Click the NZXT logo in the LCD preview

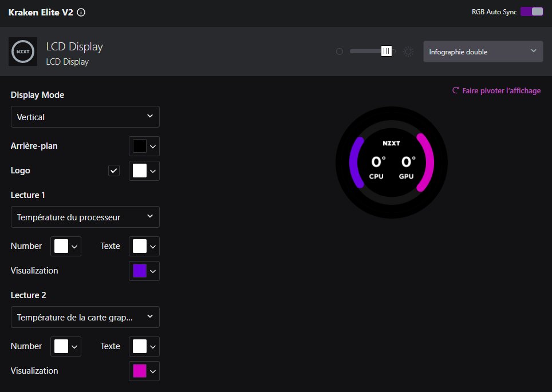[392, 143]
